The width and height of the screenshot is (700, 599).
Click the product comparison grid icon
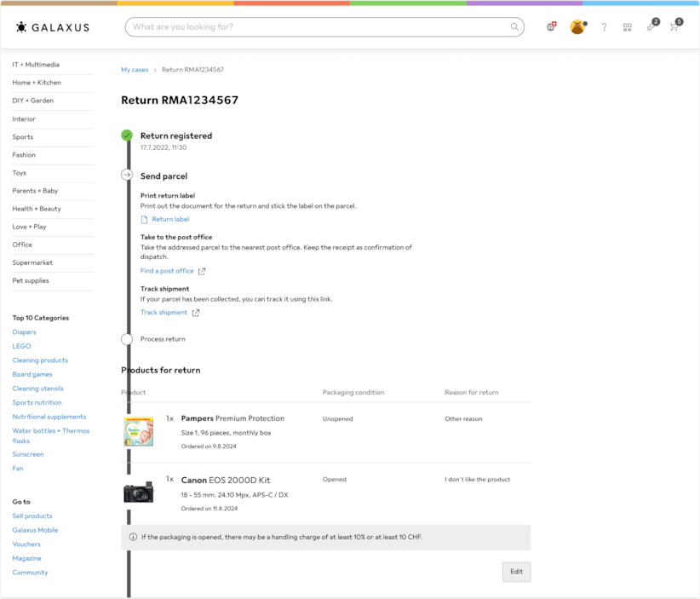click(x=627, y=27)
